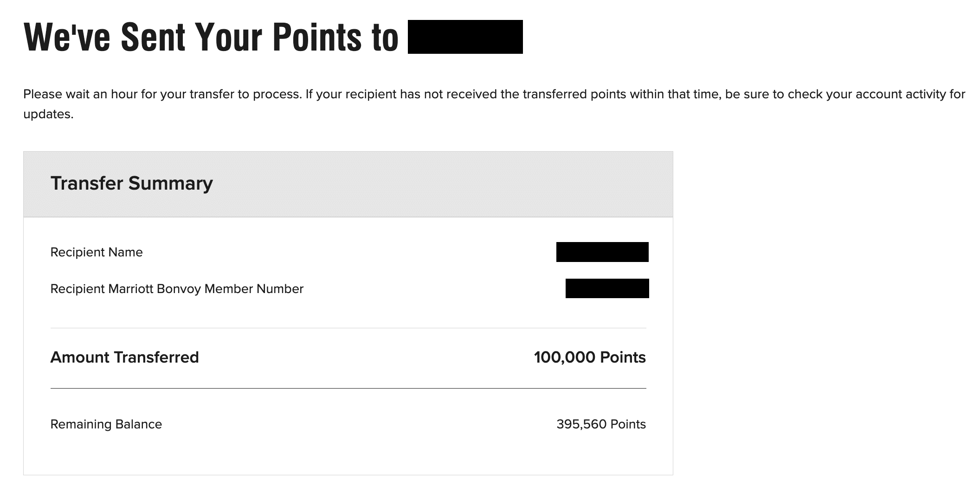Select the redacted member number value
This screenshot has height=498, width=980.
pyautogui.click(x=607, y=288)
